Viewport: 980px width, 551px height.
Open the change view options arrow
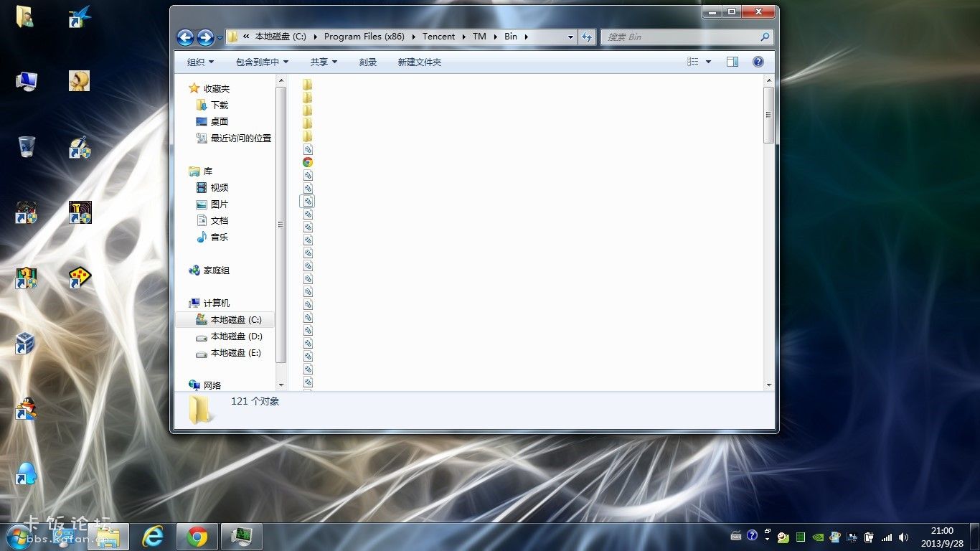coord(709,62)
